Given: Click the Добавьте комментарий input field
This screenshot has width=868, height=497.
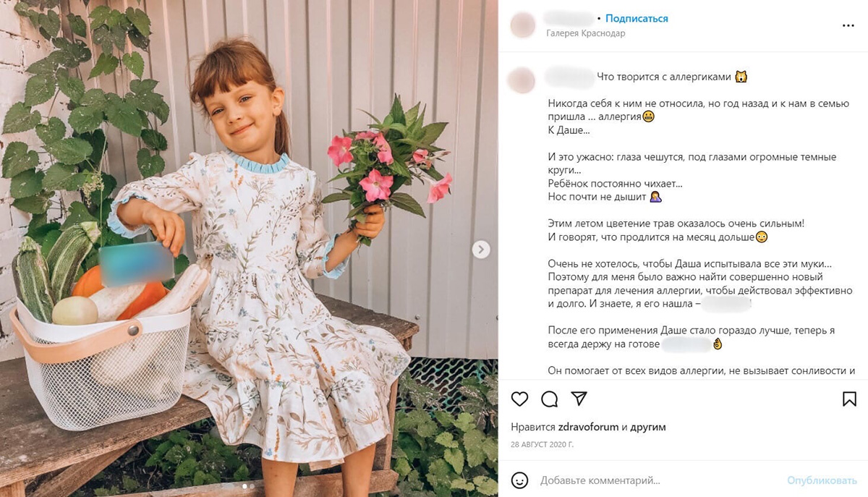Looking at the screenshot, I should pos(658,480).
